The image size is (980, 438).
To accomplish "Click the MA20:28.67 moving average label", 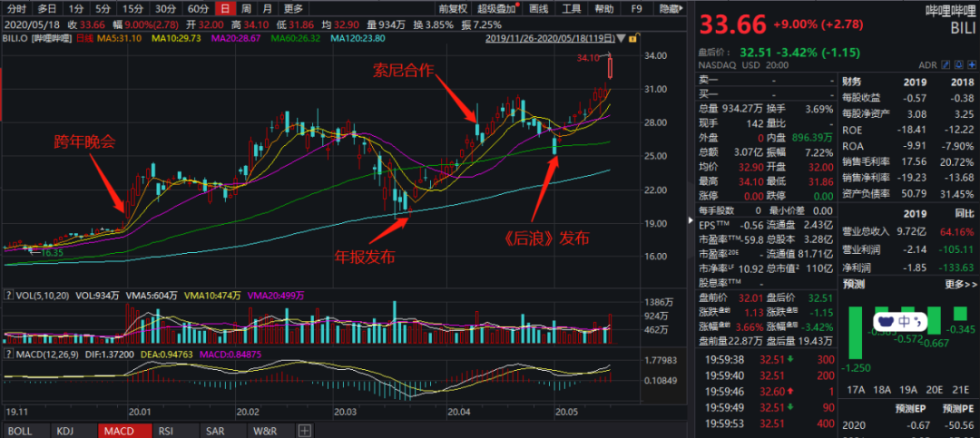I will [x=237, y=39].
